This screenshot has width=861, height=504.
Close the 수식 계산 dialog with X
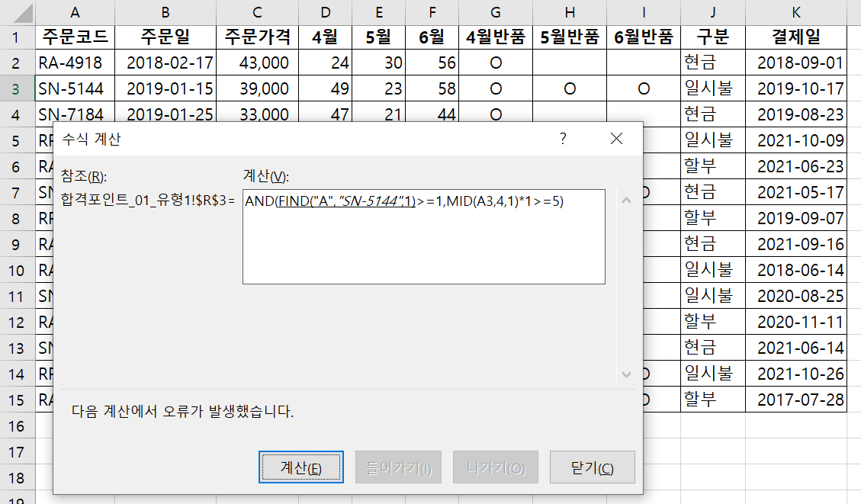pyautogui.click(x=617, y=139)
